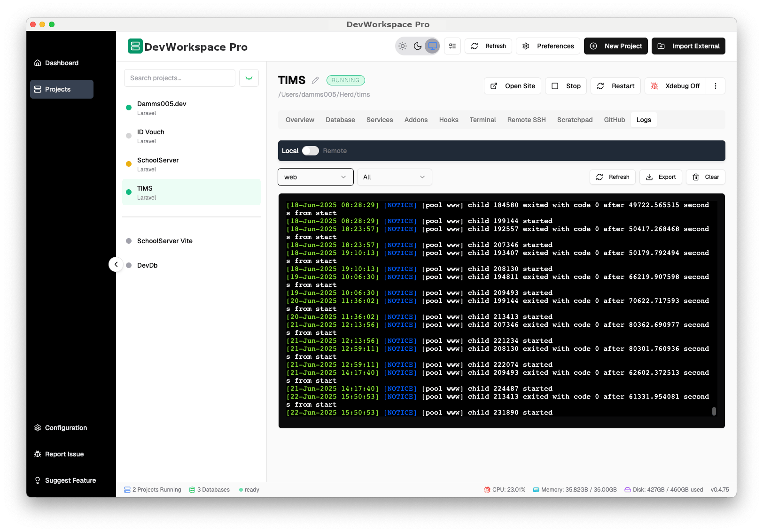The image size is (763, 532).
Task: Switch to the Terminal tab
Action: pyautogui.click(x=483, y=120)
